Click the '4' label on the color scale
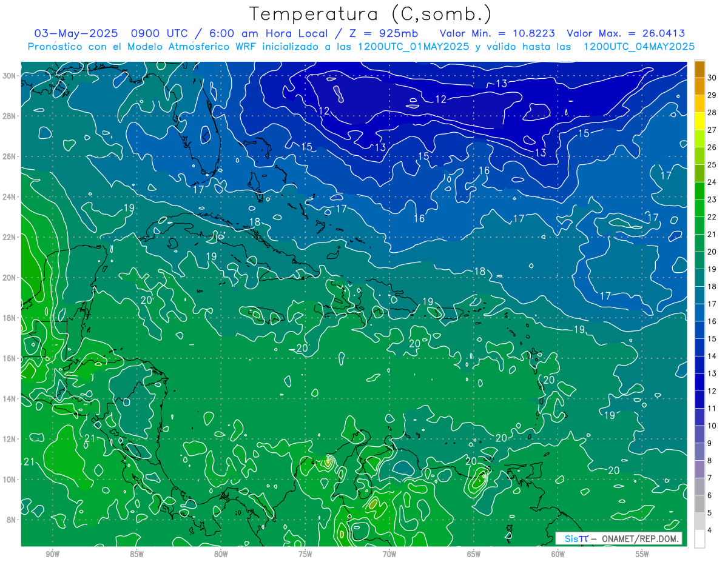 click(710, 530)
